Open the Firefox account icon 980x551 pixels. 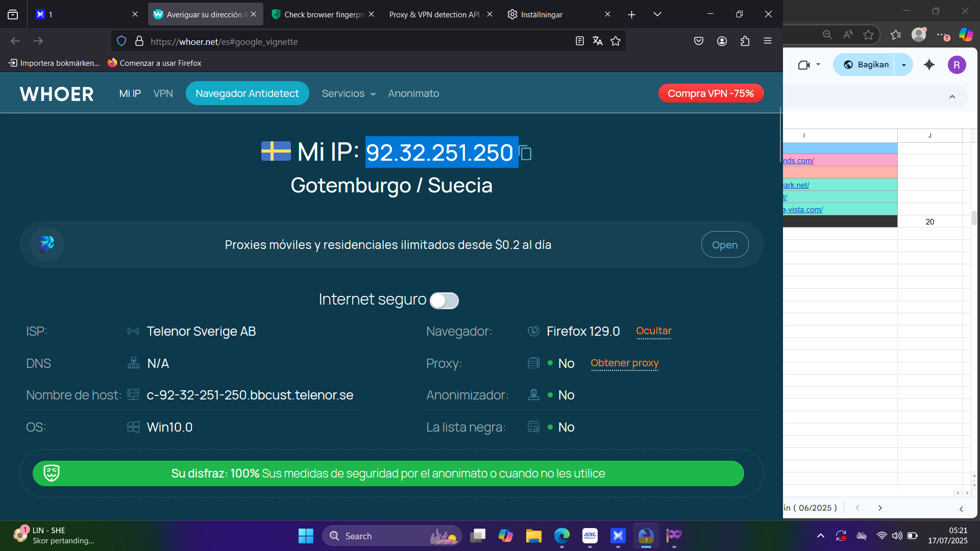722,41
